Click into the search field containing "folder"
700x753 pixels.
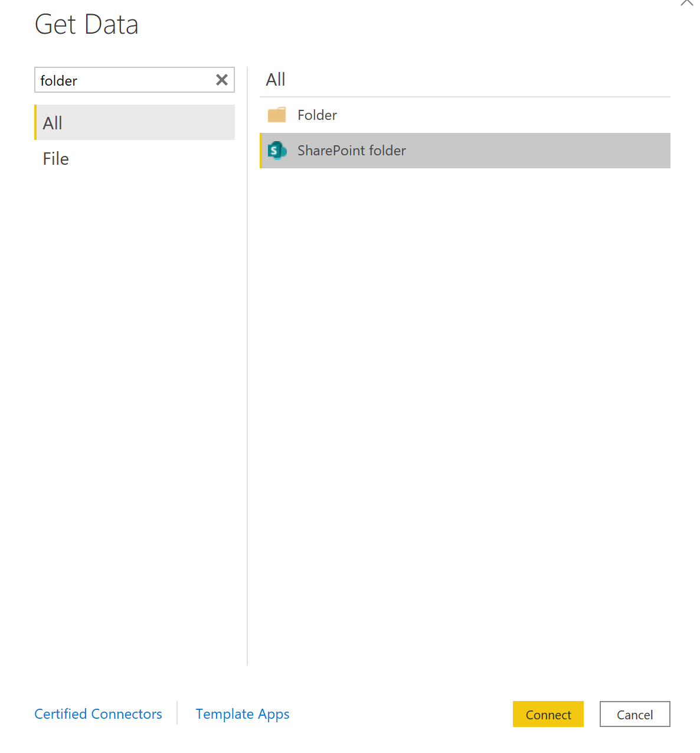pyautogui.click(x=124, y=80)
